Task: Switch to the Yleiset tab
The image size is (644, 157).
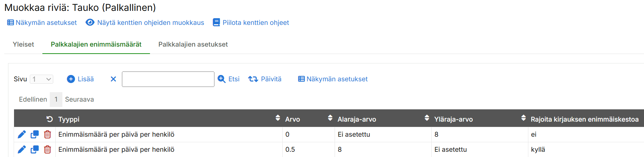Action: (x=23, y=45)
